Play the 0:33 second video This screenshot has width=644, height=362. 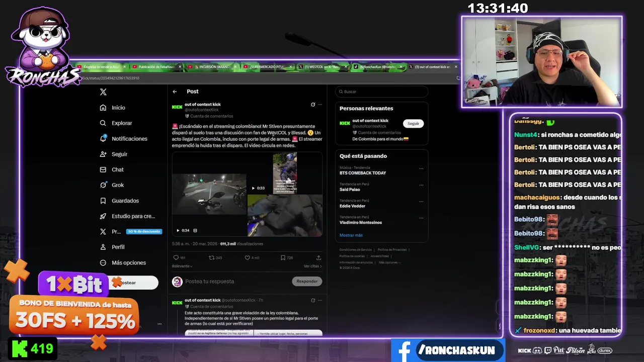253,188
